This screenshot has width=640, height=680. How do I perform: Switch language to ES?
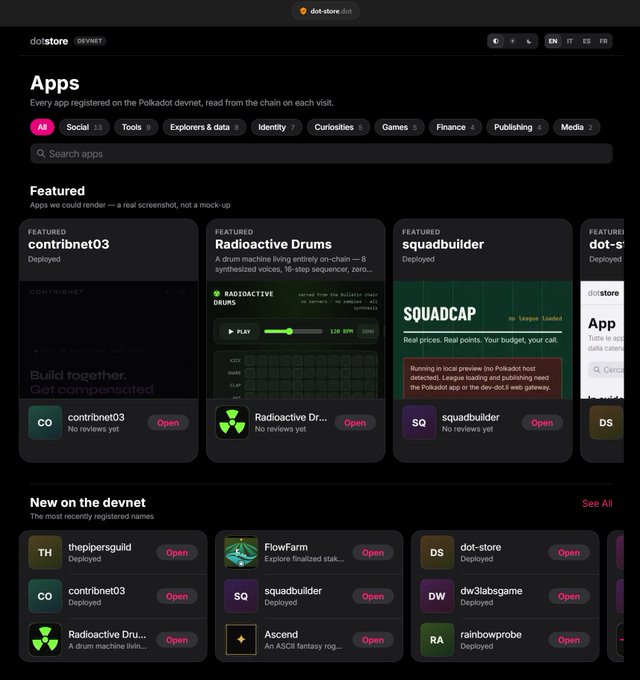[587, 41]
